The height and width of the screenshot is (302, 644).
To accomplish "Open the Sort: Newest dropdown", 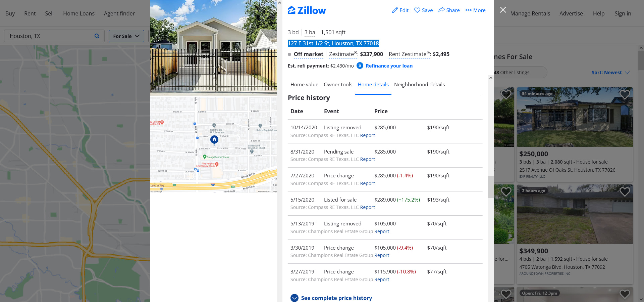I will point(610,73).
